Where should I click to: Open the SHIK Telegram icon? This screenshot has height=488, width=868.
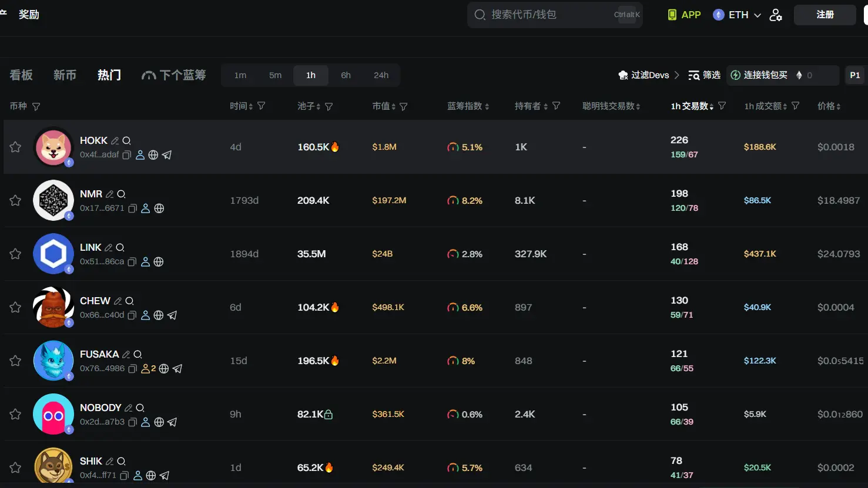[165, 476]
